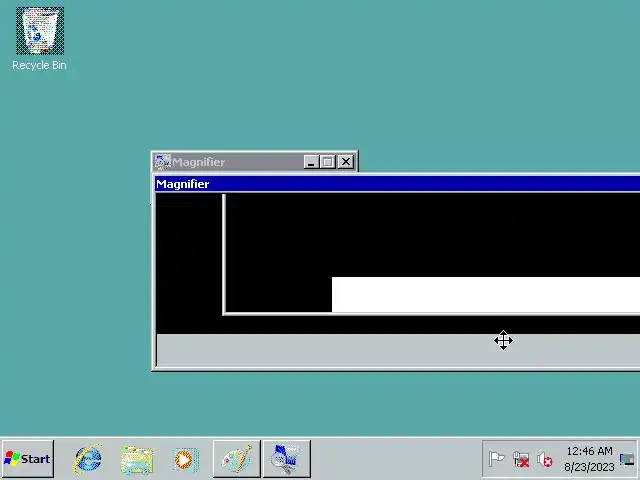640x480 pixels.
Task: Click the inactive gray Magnifier title text
Action: (x=198, y=162)
